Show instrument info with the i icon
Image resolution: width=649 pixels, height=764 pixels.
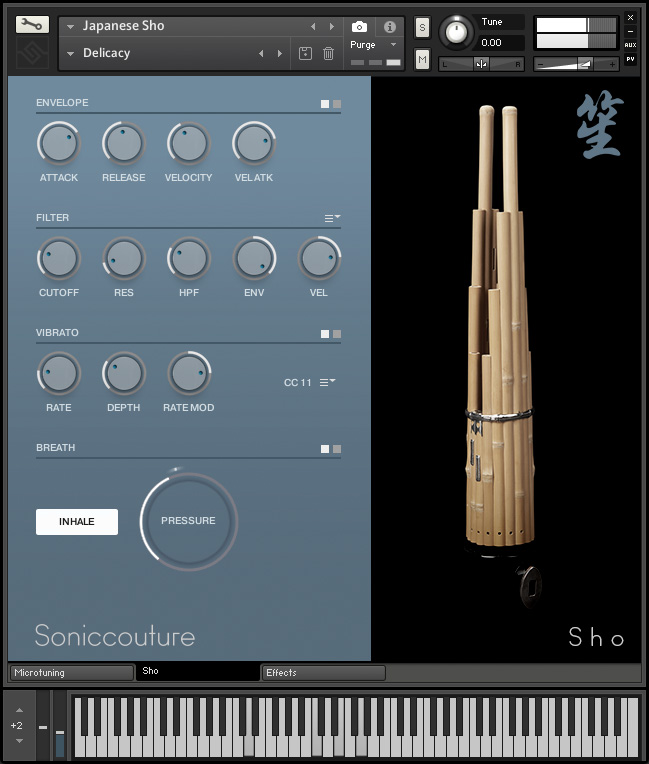pos(389,27)
